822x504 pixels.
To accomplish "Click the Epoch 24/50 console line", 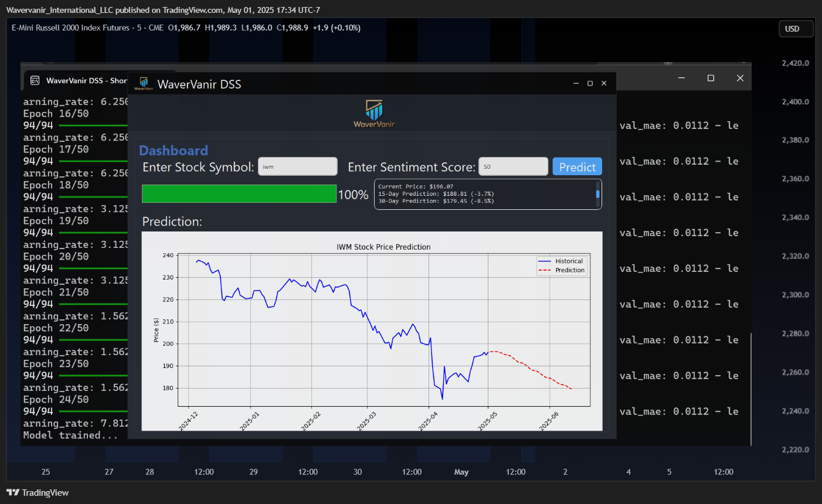I will click(x=56, y=400).
